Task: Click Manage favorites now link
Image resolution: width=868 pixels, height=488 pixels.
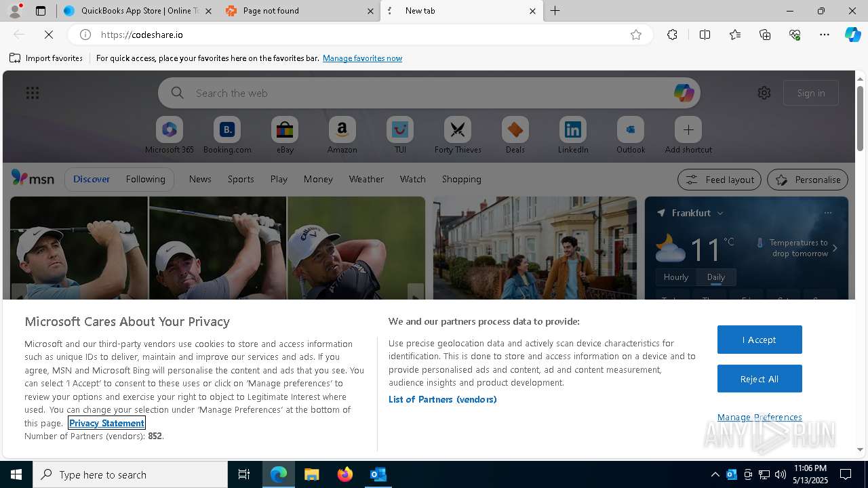Action: tap(362, 58)
